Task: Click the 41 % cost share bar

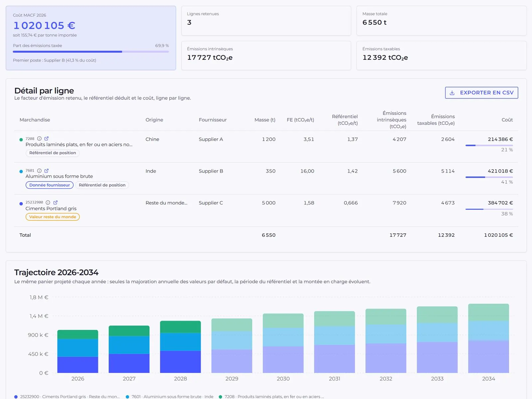Action: (x=489, y=177)
